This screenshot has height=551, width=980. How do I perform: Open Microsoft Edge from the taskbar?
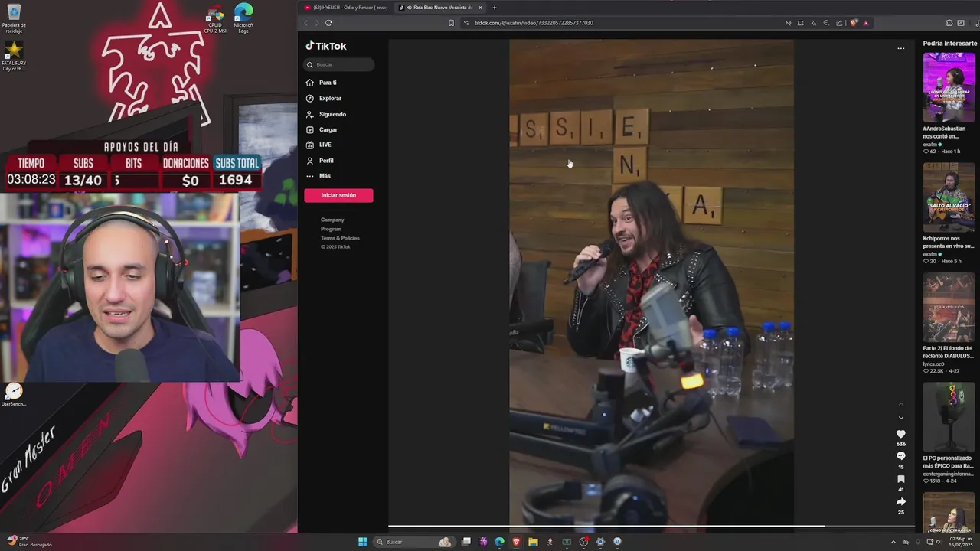pyautogui.click(x=500, y=542)
